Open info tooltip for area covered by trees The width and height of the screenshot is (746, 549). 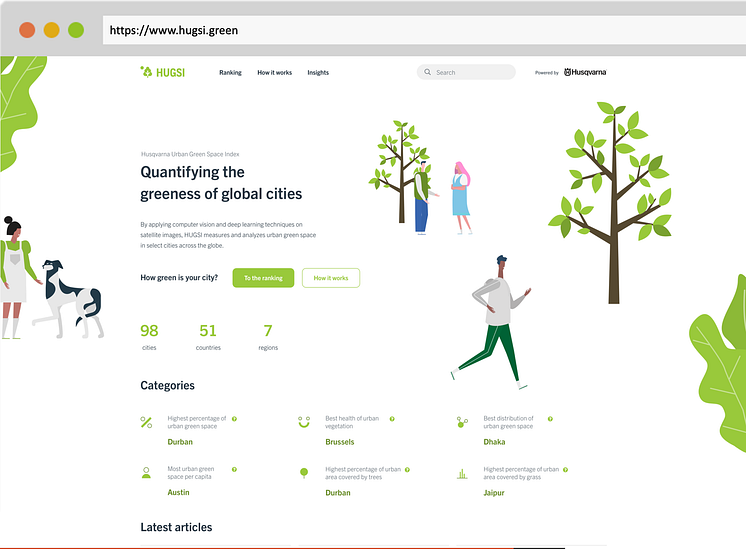(x=407, y=470)
